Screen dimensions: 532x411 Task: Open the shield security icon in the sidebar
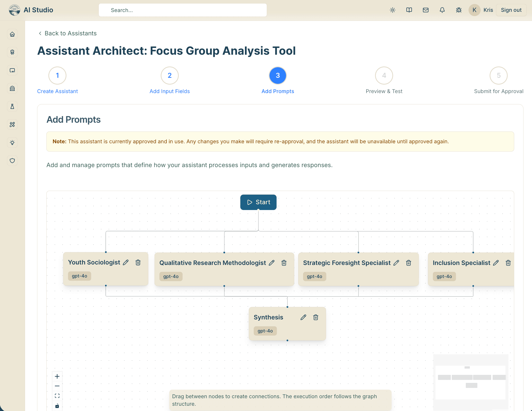(x=12, y=161)
